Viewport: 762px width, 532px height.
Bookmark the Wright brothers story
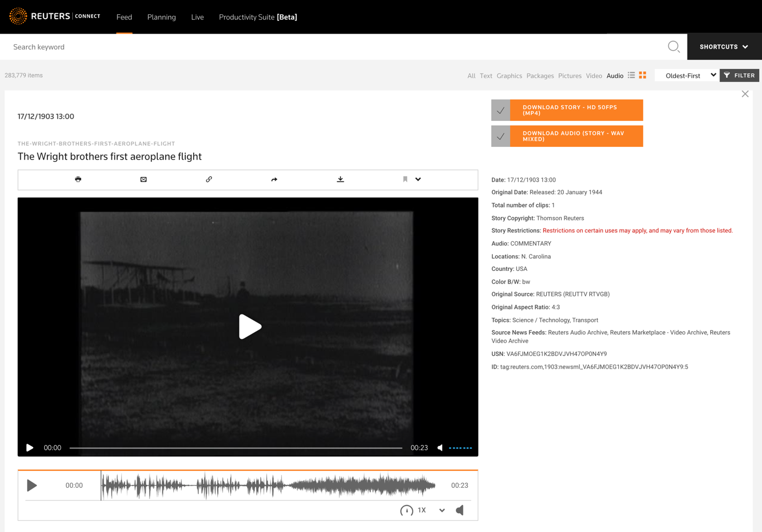click(405, 179)
